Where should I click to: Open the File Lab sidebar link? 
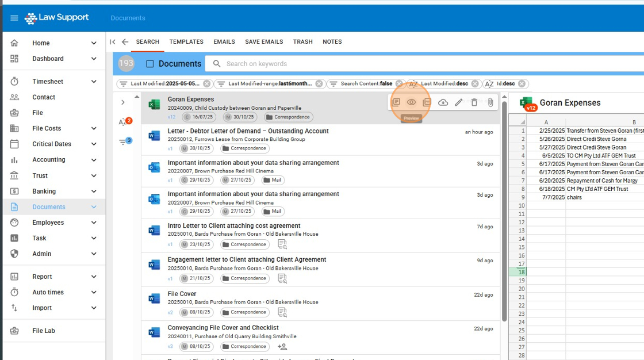coord(44,331)
